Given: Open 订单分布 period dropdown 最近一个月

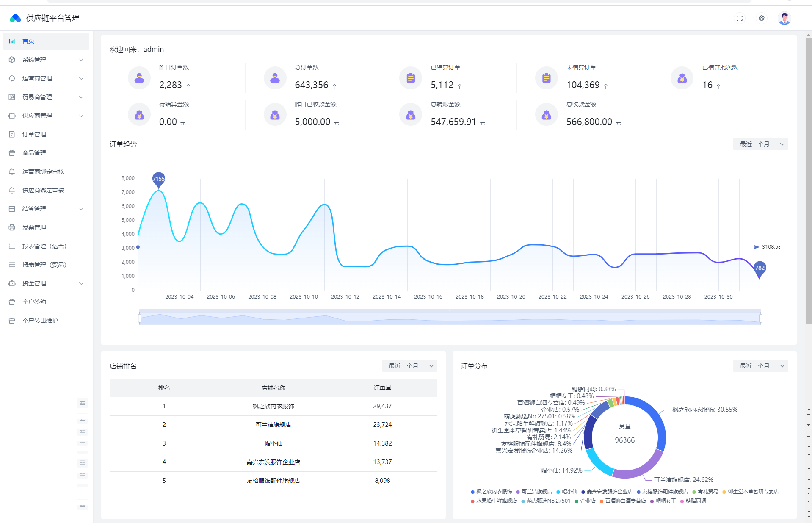Looking at the screenshot, I should point(760,366).
